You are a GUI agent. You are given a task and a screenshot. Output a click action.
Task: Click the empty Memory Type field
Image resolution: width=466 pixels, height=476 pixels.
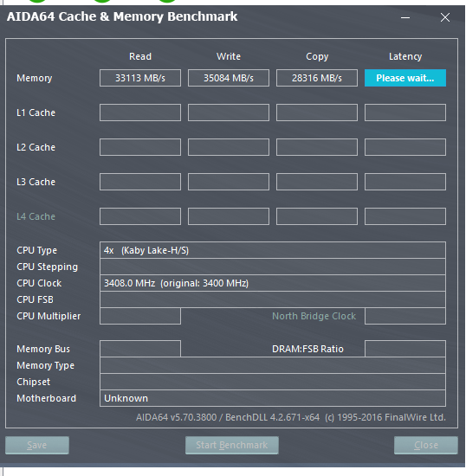[x=273, y=365]
